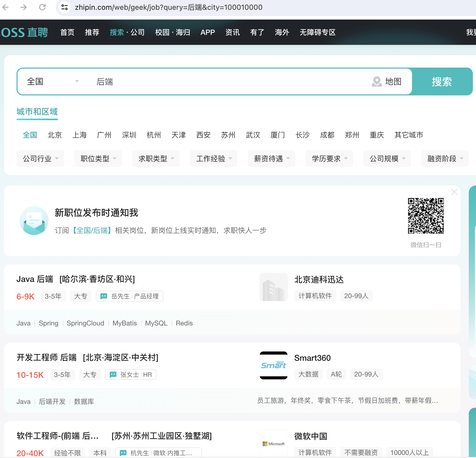Open the 职位类型 filter dropdown
The height and width of the screenshot is (458, 476).
click(98, 159)
